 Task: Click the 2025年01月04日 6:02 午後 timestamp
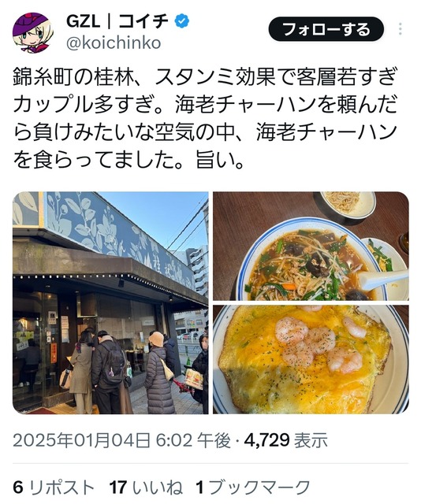[121, 440]
